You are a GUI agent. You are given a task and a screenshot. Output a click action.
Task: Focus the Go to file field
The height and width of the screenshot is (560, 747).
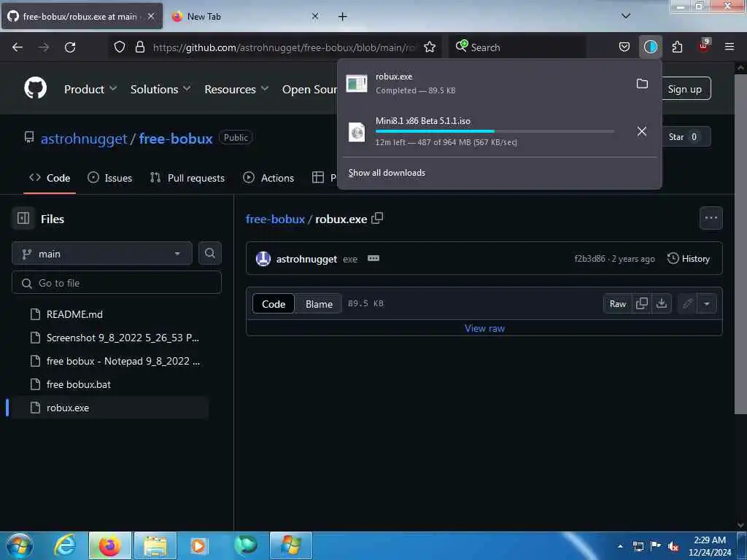point(117,283)
